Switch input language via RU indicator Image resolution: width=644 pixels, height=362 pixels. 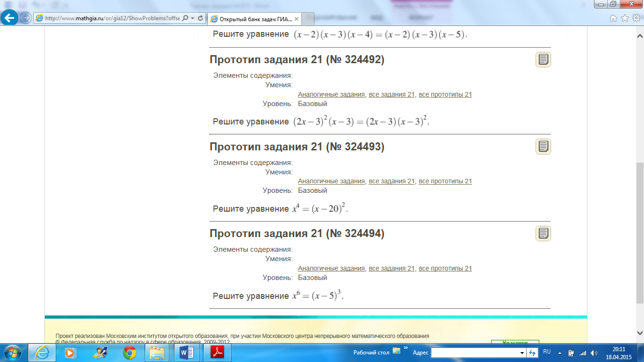click(x=547, y=352)
